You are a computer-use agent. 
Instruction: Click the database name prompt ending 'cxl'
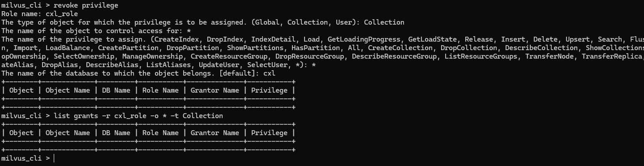[x=138, y=73]
